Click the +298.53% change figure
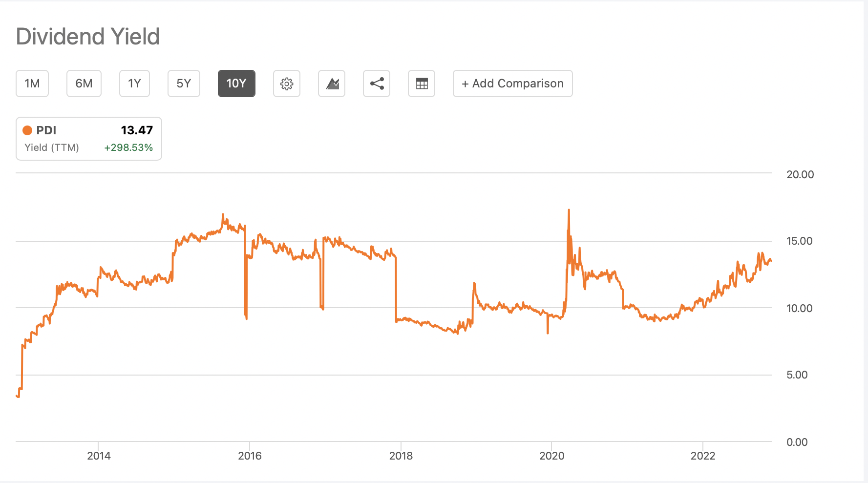868x483 pixels. coord(128,147)
